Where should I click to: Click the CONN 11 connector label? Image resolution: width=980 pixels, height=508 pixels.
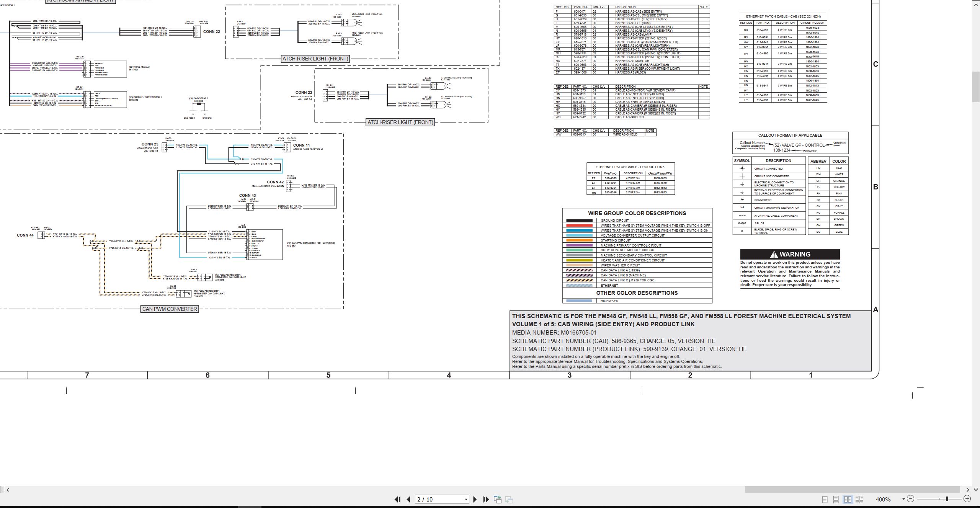pos(302,145)
